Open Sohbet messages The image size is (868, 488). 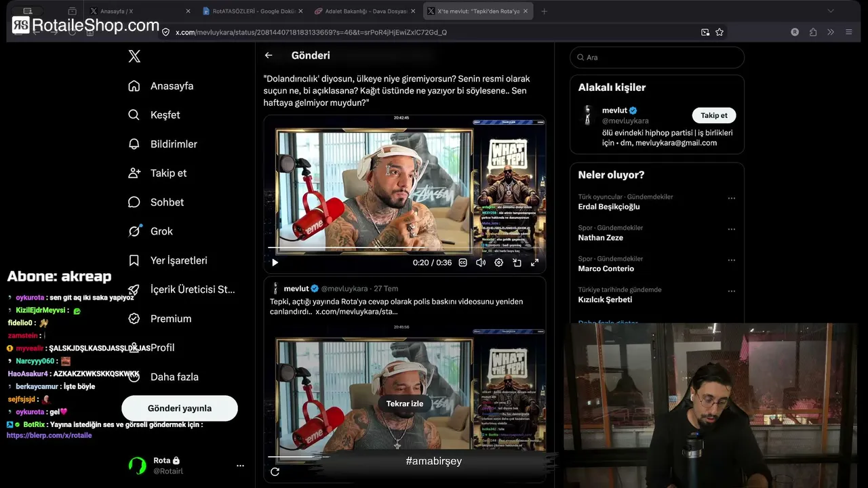click(x=167, y=203)
